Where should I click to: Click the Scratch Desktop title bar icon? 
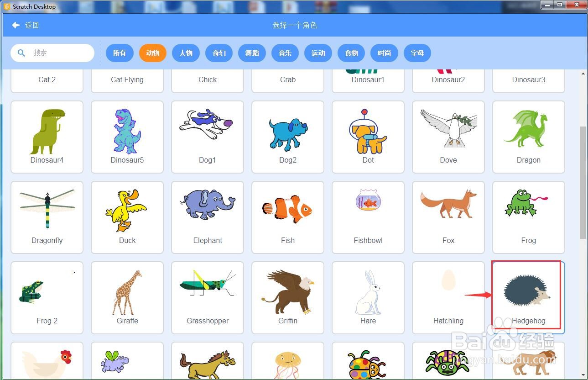6,6
